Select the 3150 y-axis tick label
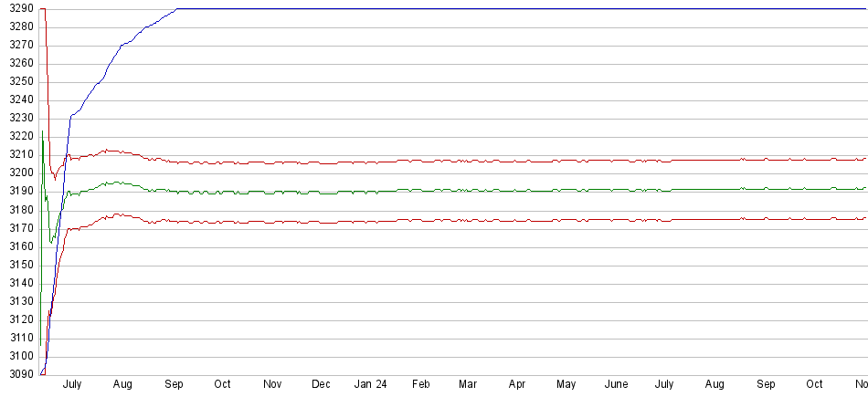This screenshot has width=868, height=397. point(20,265)
